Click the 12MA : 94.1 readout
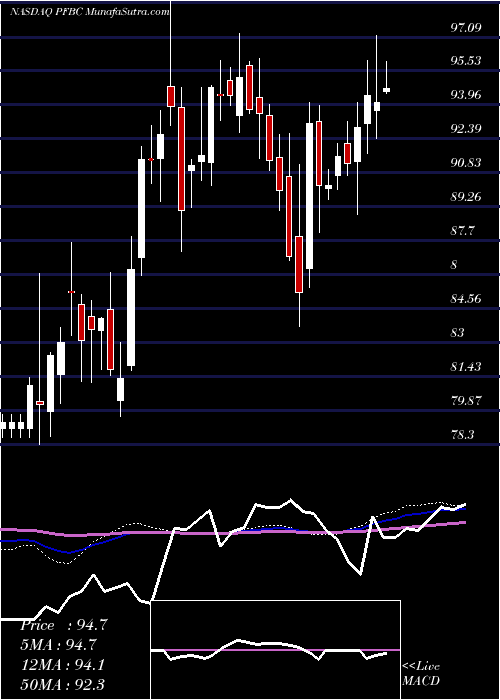This screenshot has width=500, height=700. pos(63,664)
